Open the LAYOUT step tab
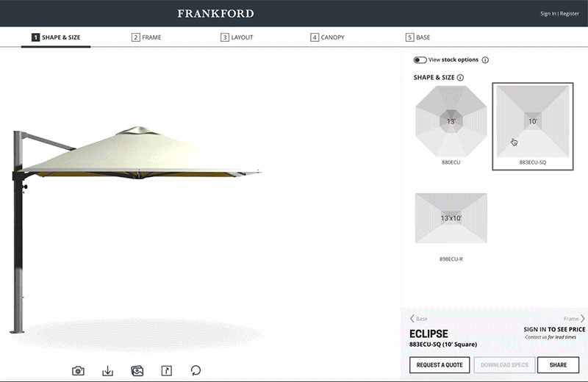588x382 pixels. point(237,37)
